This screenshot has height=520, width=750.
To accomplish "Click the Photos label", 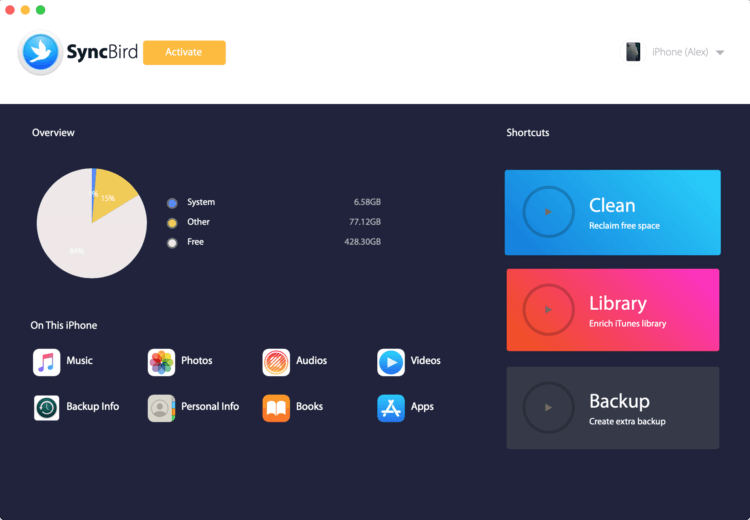I will (x=197, y=361).
